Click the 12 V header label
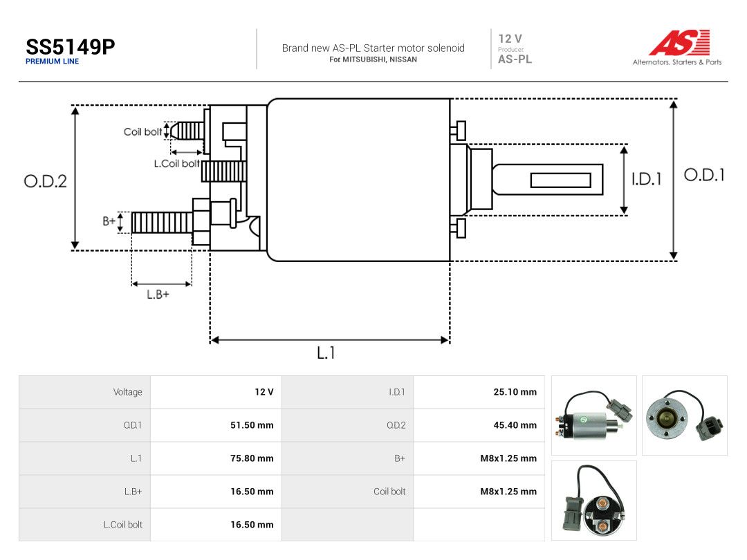This screenshot has height=560, width=747. pyautogui.click(x=510, y=39)
